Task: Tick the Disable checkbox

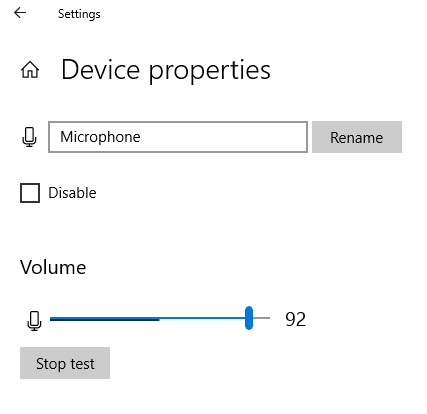Action: coord(30,193)
